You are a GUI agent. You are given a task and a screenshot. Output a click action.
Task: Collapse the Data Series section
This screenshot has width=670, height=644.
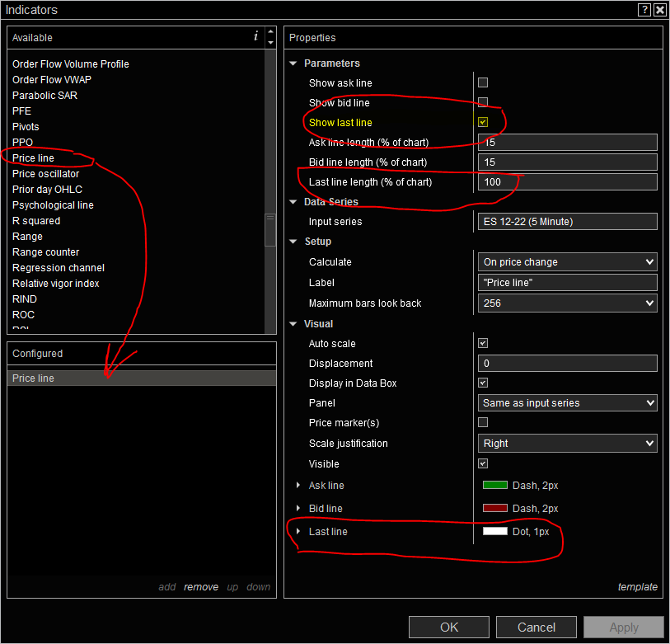pyautogui.click(x=293, y=202)
